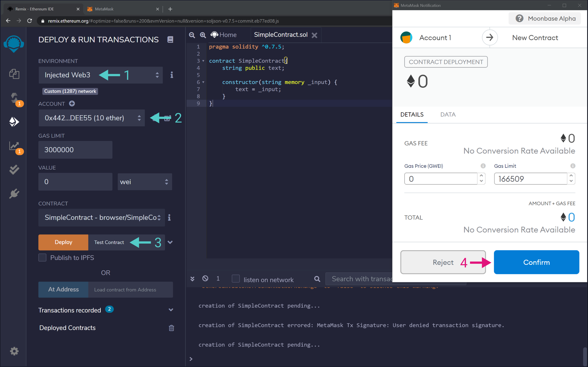The image size is (588, 367).
Task: Open the Solidity compiler sidebar icon
Action: (15, 98)
